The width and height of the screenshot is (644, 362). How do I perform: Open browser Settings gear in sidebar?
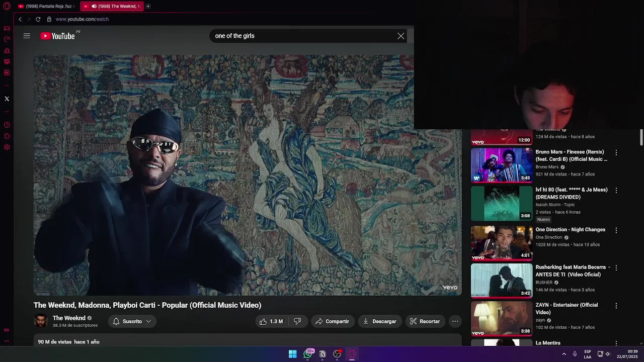pyautogui.click(x=7, y=147)
